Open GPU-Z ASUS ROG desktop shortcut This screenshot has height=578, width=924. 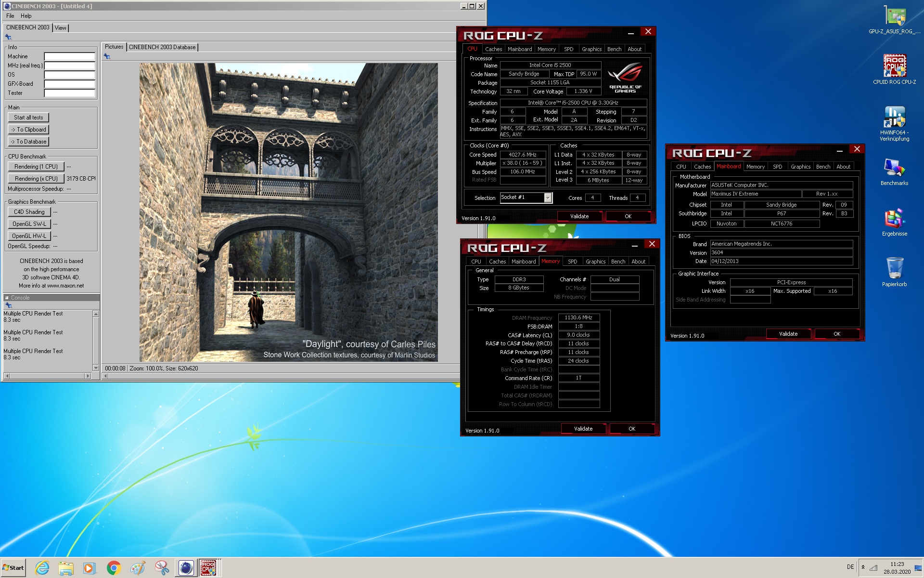[x=894, y=19]
